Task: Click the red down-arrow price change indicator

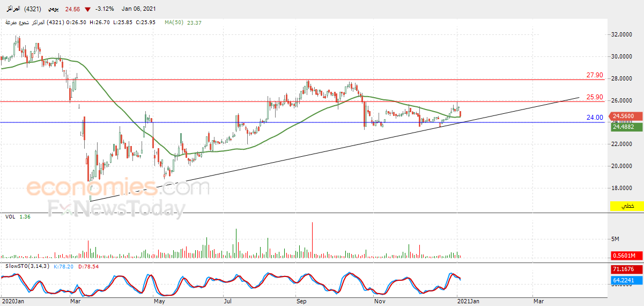Action: click(87, 10)
